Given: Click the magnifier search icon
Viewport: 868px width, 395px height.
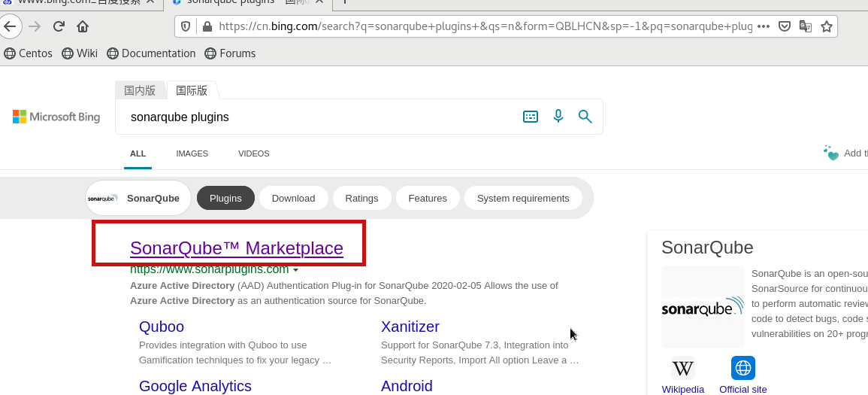Looking at the screenshot, I should (x=585, y=117).
